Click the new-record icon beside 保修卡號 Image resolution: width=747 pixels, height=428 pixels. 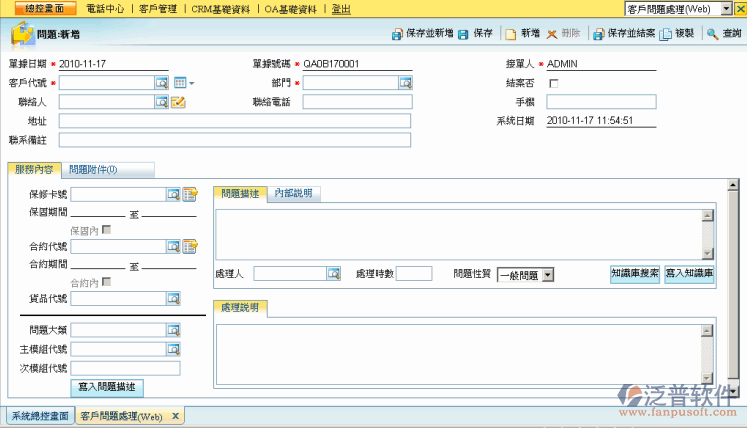(x=190, y=194)
